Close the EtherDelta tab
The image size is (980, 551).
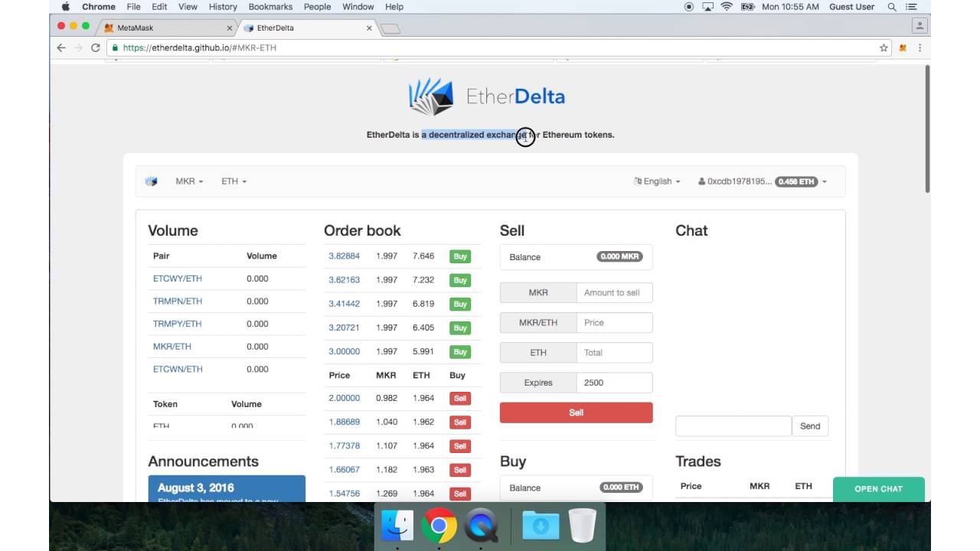[369, 28]
